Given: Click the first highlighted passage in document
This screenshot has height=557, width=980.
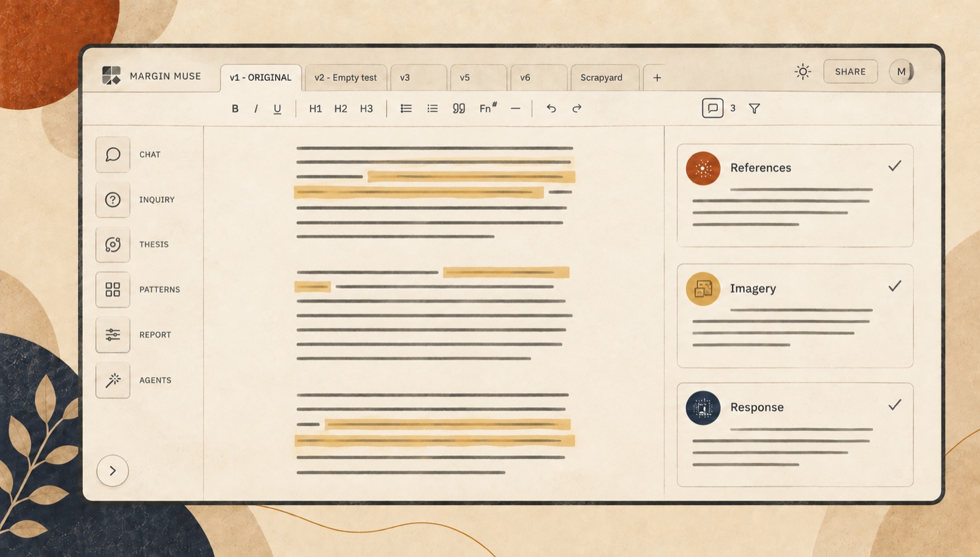Looking at the screenshot, I should tap(470, 177).
